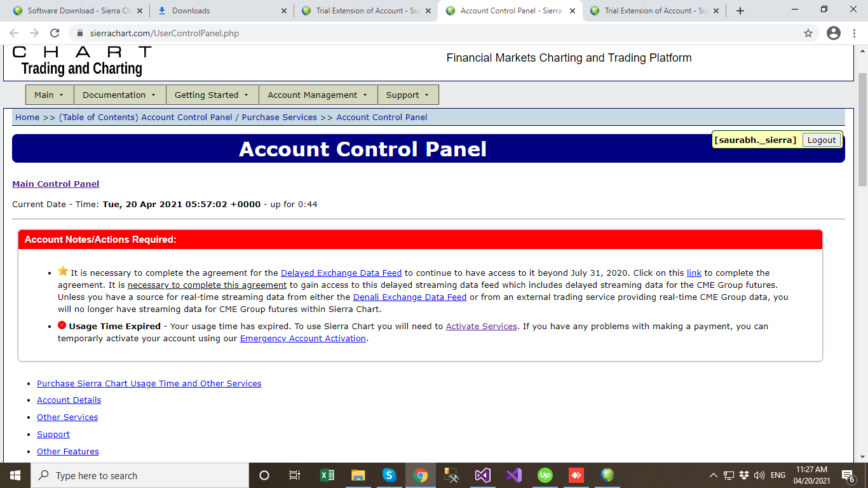Click the username [saurabh._sierra]
The image size is (868, 488).
click(755, 140)
